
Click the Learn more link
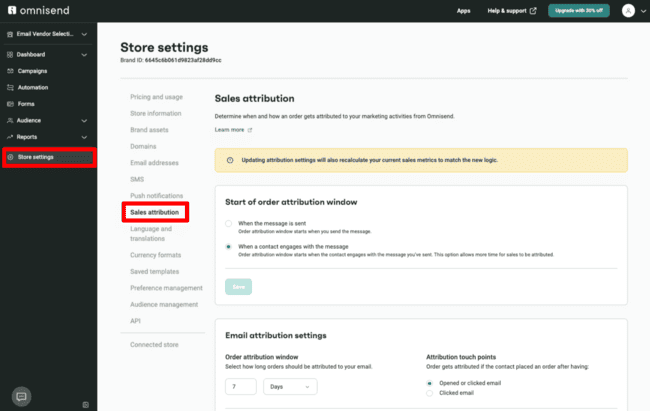(x=229, y=130)
